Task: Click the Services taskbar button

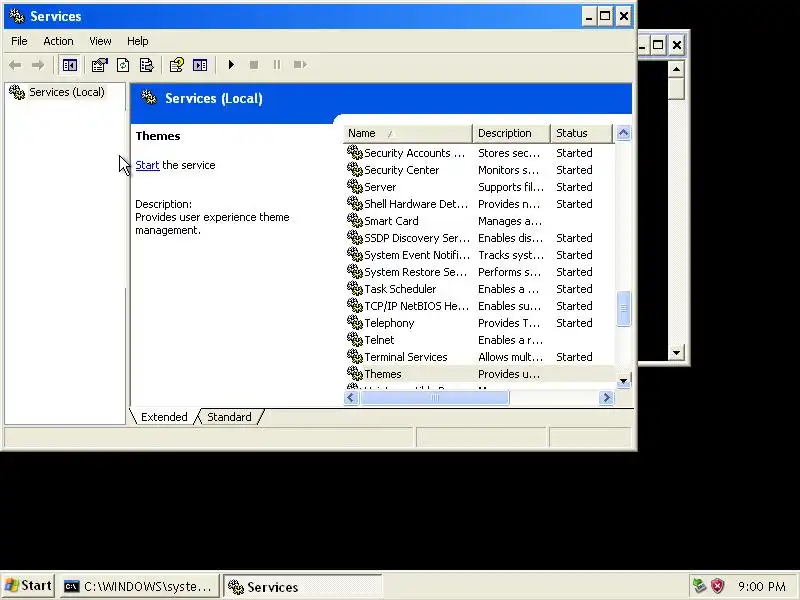Action: 302,586
